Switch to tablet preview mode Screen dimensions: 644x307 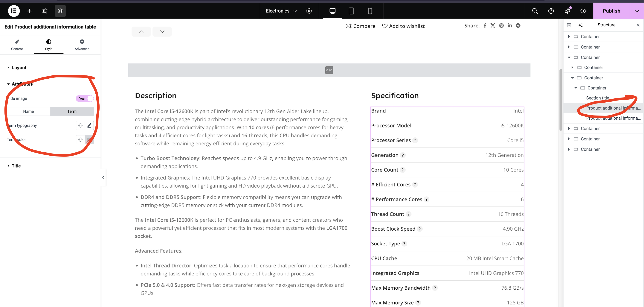351,11
